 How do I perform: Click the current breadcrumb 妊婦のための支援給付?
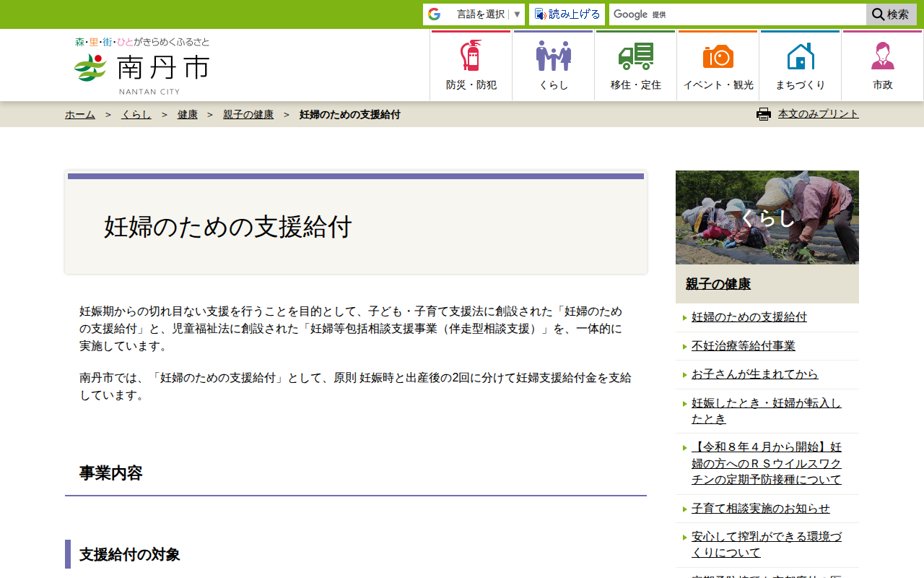350,114
